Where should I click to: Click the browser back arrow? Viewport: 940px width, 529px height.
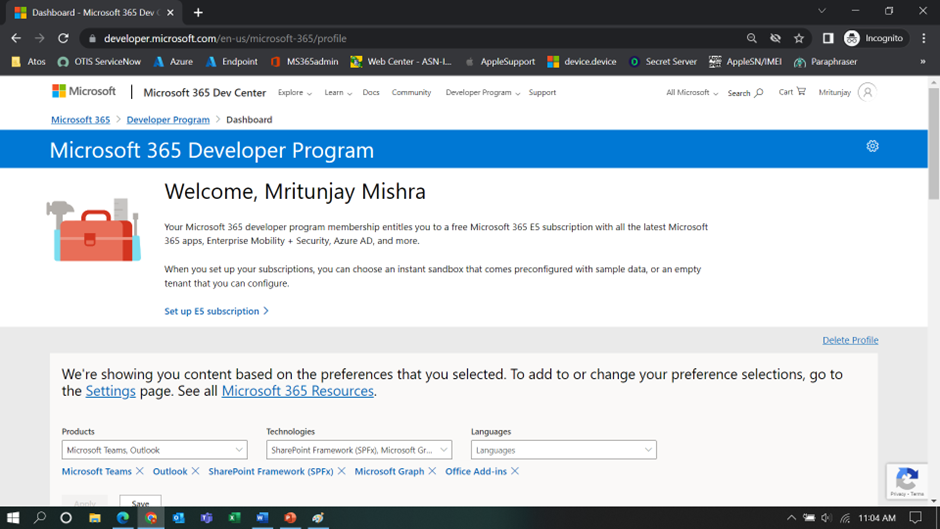point(16,38)
